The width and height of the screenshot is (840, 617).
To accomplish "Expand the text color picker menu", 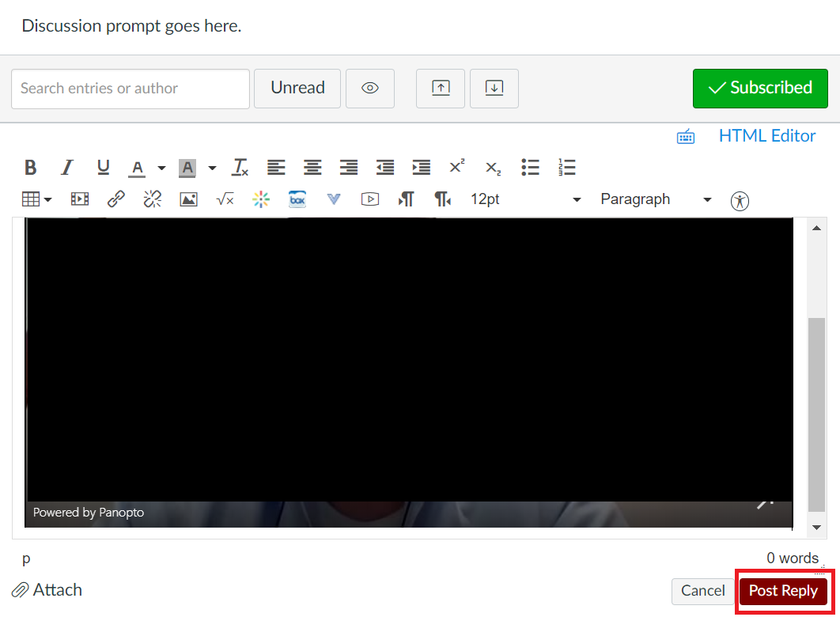I will point(161,167).
